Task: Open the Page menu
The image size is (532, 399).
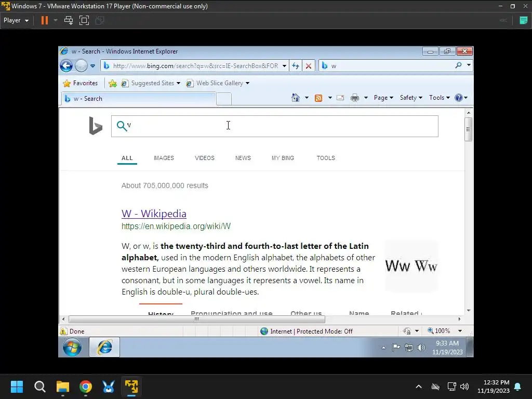Action: (383, 98)
